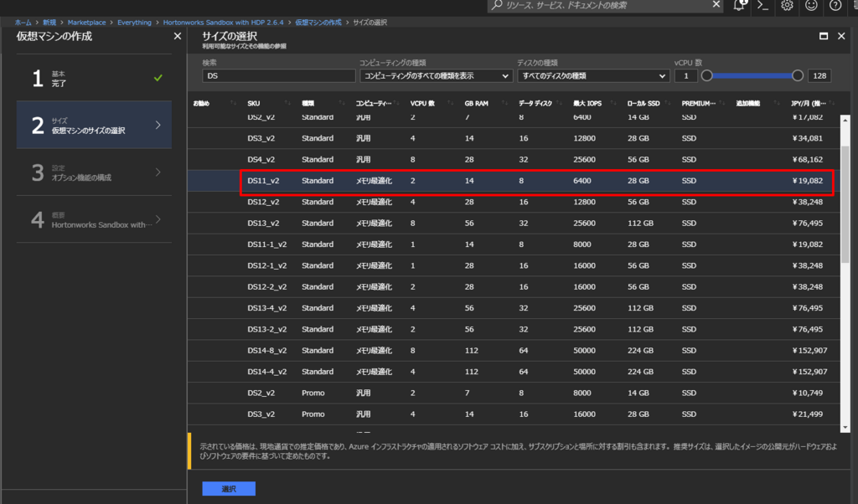Click the feedback smiley icon

[811, 5]
